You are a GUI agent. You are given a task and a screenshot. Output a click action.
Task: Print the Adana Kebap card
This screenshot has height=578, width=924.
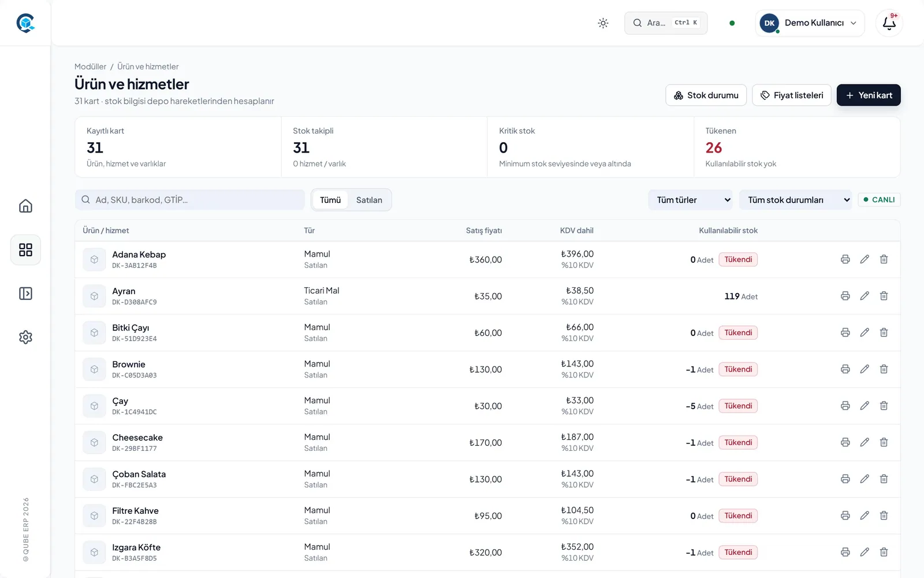click(845, 260)
